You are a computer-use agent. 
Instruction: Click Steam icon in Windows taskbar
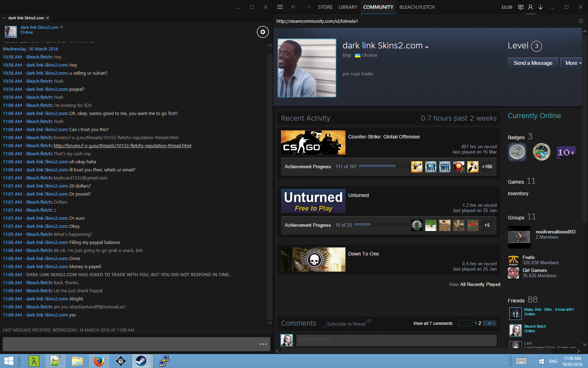[x=141, y=361]
